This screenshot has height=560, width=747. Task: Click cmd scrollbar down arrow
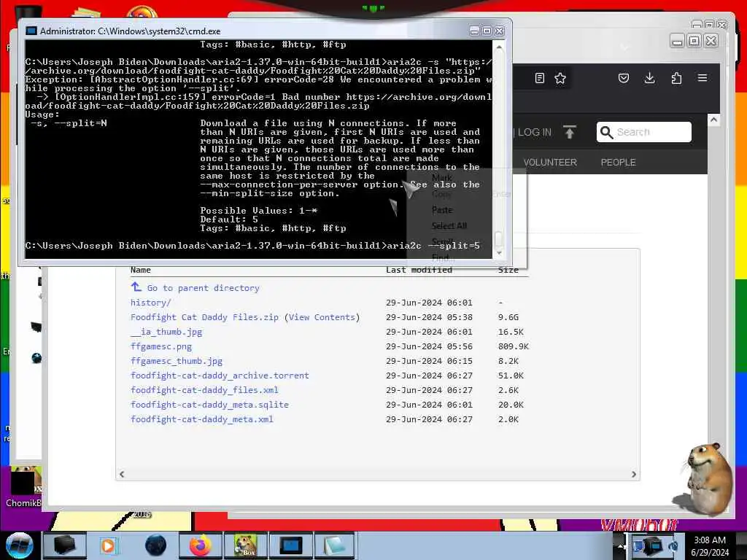pos(499,253)
